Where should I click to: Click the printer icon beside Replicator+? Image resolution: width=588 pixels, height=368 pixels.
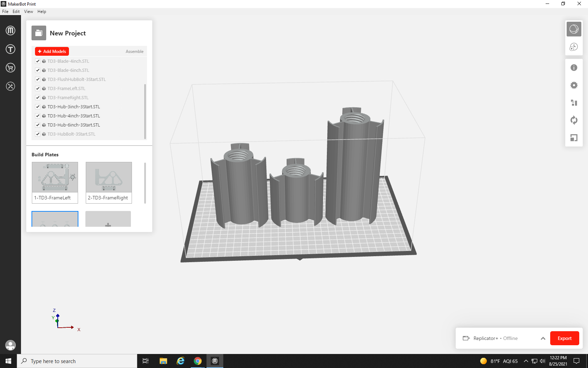pos(466,338)
